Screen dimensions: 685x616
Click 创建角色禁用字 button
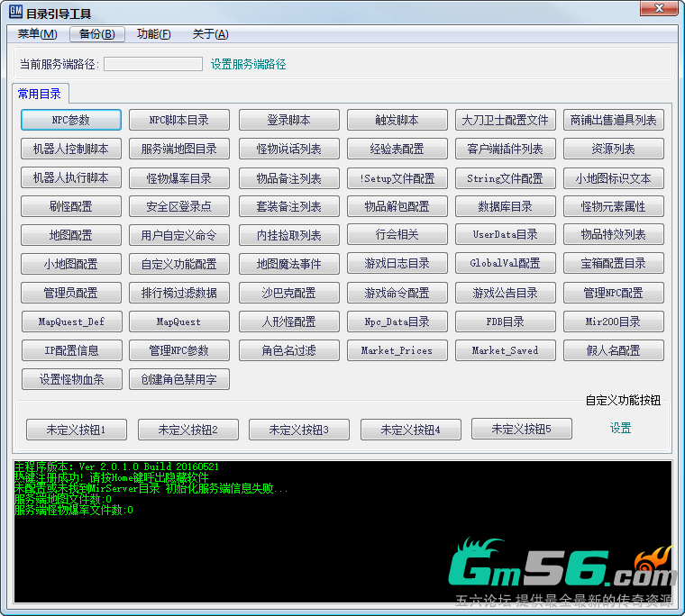click(179, 379)
